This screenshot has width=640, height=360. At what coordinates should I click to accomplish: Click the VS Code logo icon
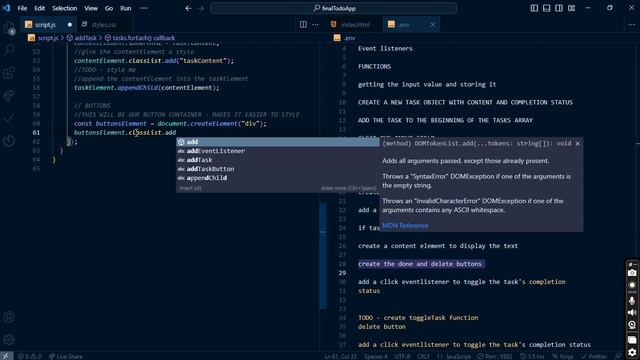point(6,8)
